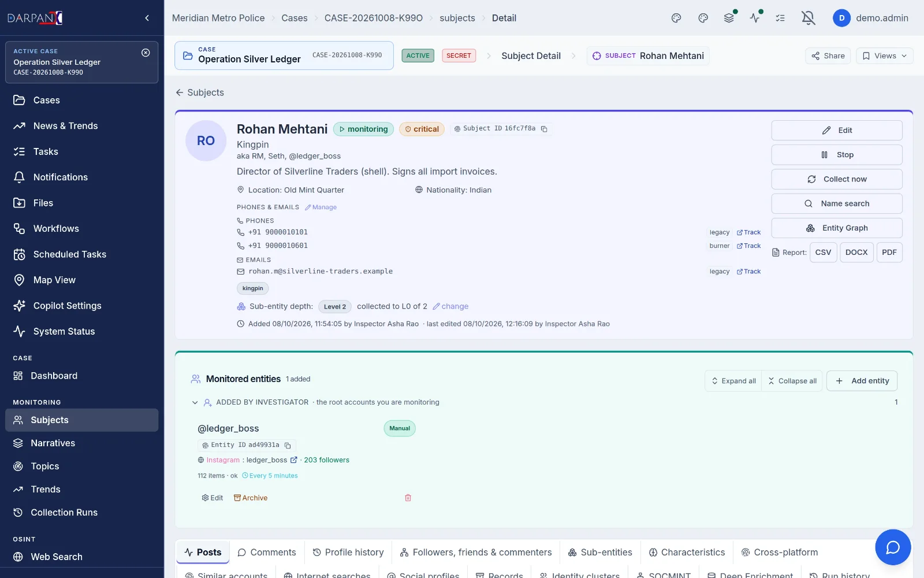Click Collect now button
This screenshot has height=578, width=924.
point(837,179)
